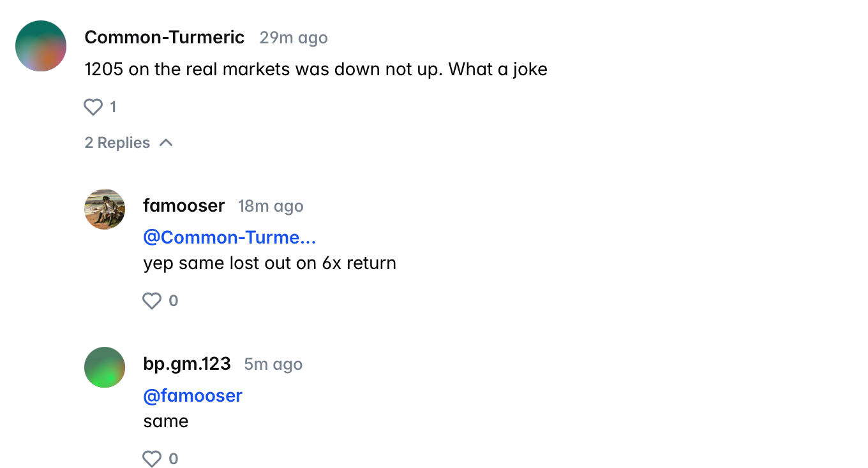The height and width of the screenshot is (468, 868).
Task: Tap the heart icon under bp.gm.123's reply
Action: pyautogui.click(x=152, y=458)
